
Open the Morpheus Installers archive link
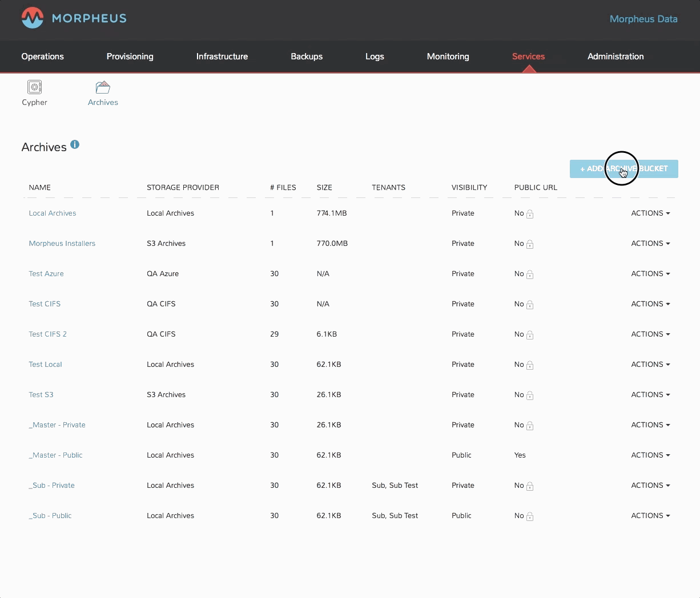62,243
